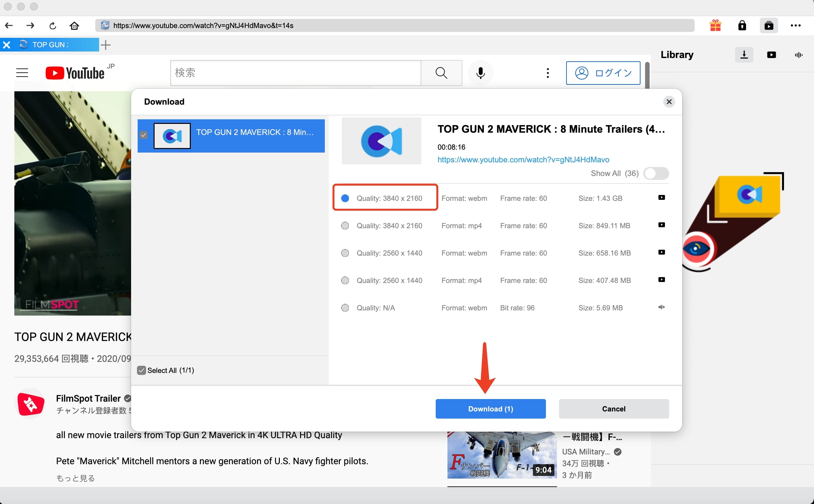The image size is (814, 504).
Task: Show audio items in Library panel
Action: [x=798, y=55]
